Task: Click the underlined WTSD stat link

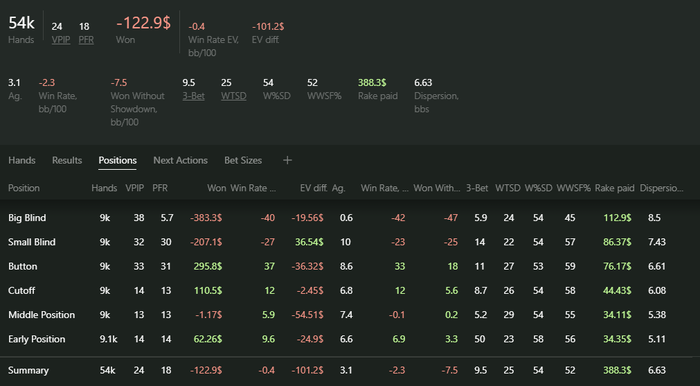Action: point(233,96)
